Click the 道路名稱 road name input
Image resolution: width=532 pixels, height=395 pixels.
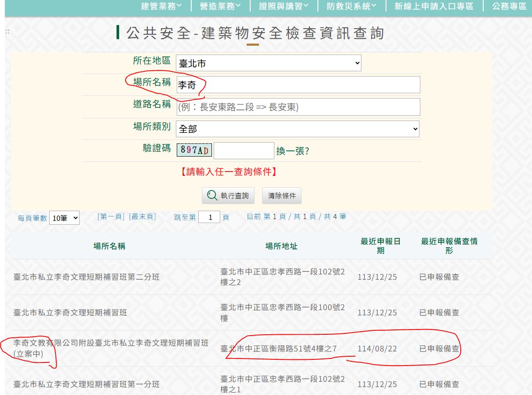298,107
